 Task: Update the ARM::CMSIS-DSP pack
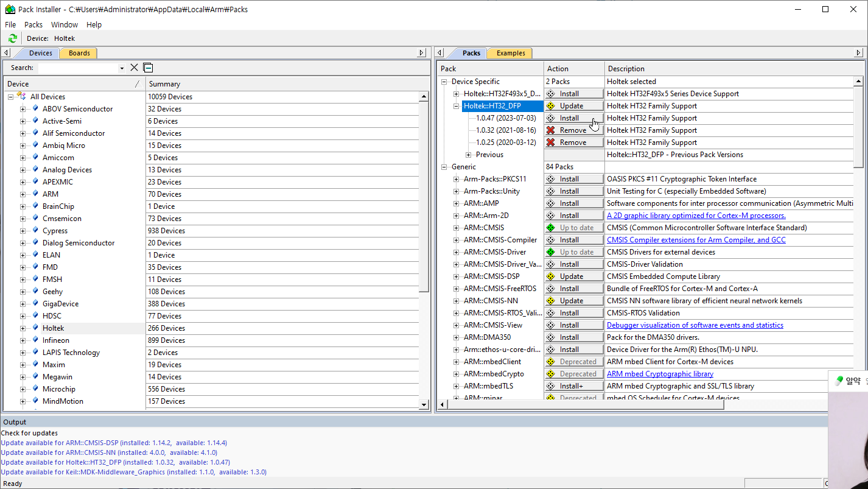(x=574, y=276)
